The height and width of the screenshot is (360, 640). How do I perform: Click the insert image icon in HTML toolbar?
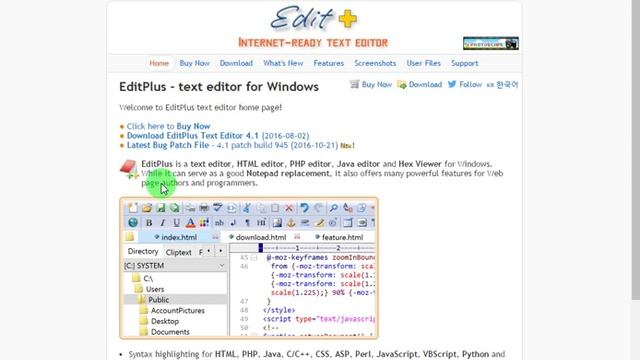tap(277, 223)
